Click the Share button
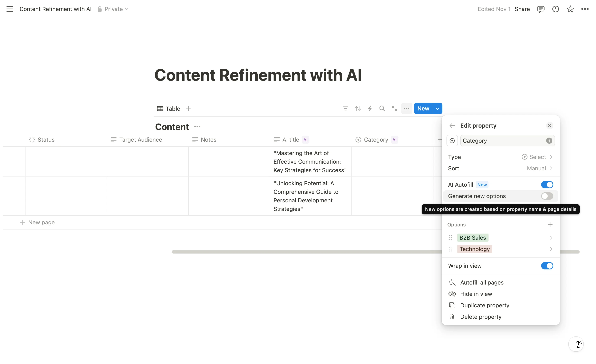This screenshot has width=596, height=364. [x=522, y=9]
